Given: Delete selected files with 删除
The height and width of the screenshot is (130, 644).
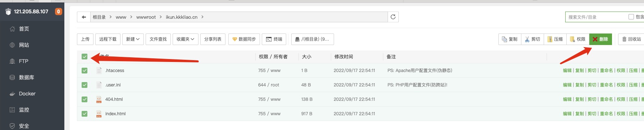Looking at the screenshot, I should click(600, 39).
